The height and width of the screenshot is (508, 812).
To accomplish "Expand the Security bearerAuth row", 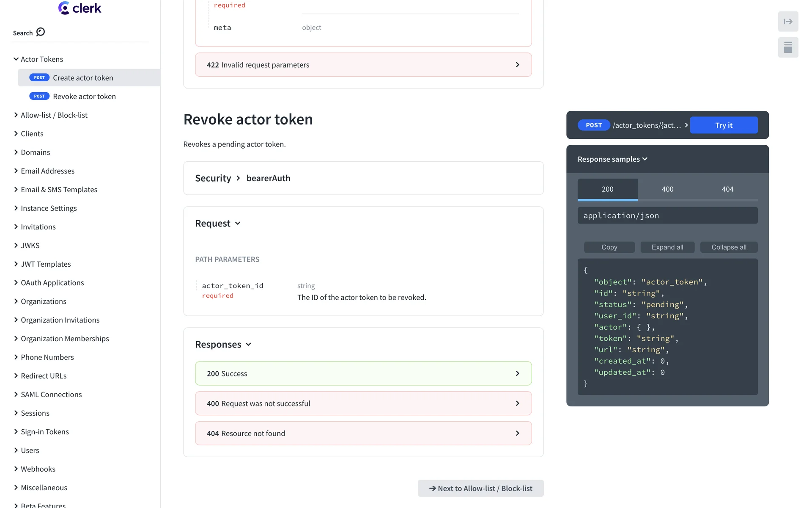I will click(x=242, y=178).
